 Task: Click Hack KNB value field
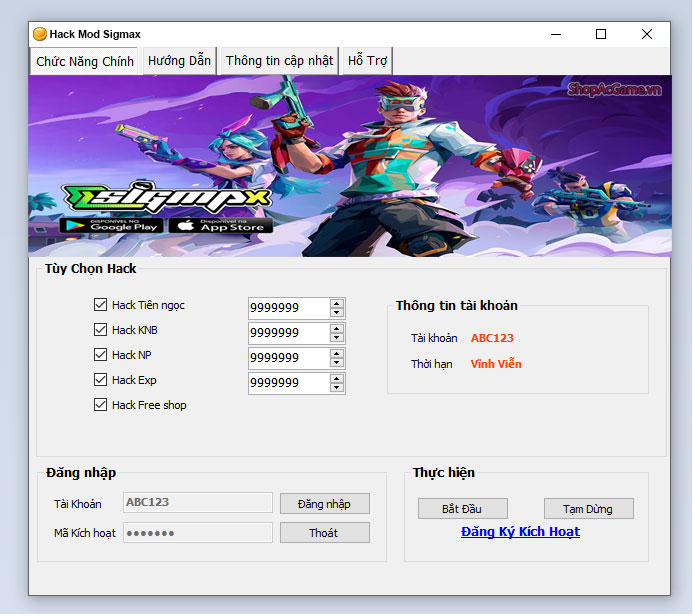[289, 333]
